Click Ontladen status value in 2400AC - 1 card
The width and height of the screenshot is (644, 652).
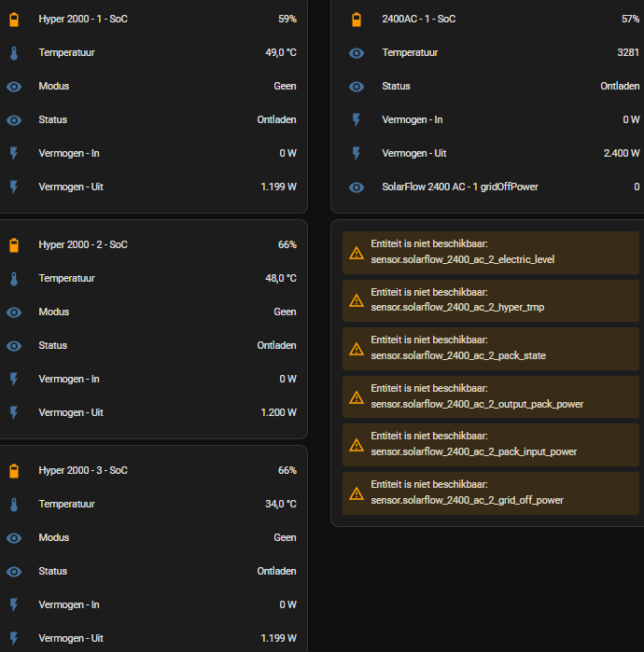pyautogui.click(x=620, y=87)
